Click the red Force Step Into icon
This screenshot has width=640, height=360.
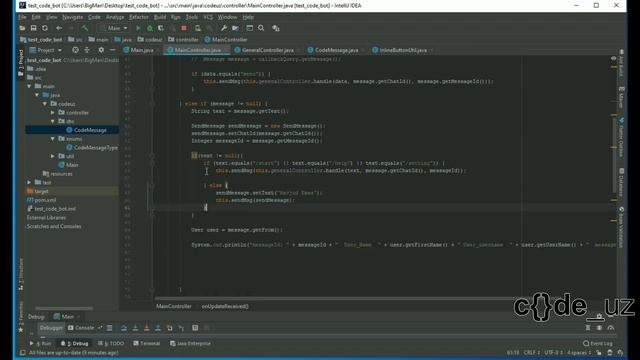(147, 328)
